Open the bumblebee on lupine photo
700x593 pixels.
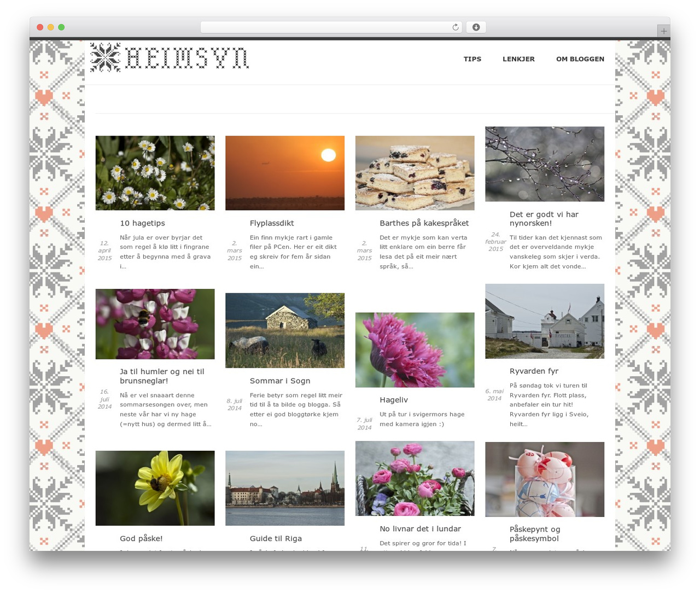[155, 324]
